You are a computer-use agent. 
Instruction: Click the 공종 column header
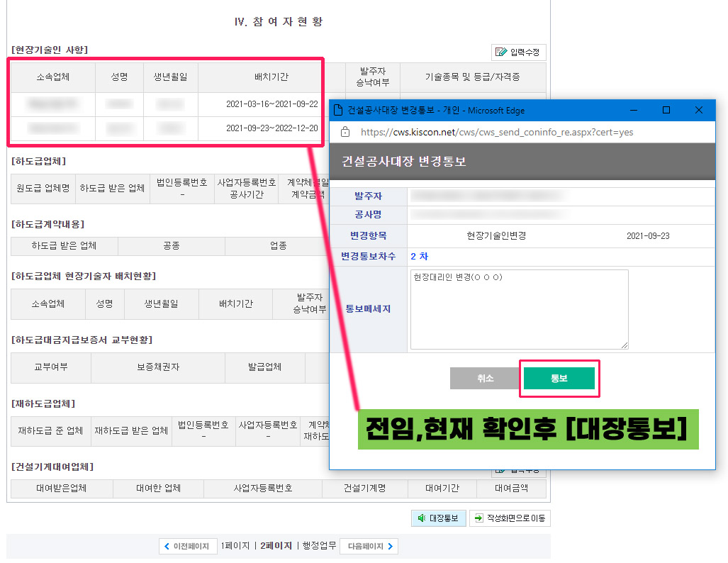(172, 246)
